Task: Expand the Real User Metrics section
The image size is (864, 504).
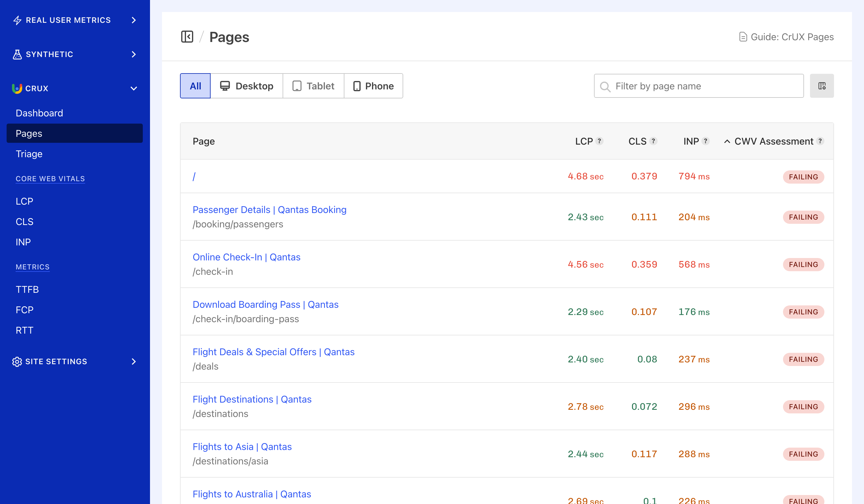Action: pos(134,20)
